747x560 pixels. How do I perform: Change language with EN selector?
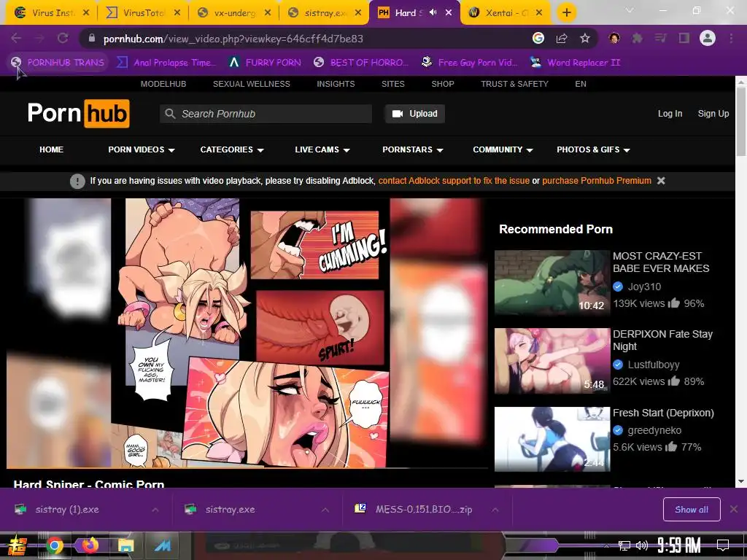tap(580, 84)
